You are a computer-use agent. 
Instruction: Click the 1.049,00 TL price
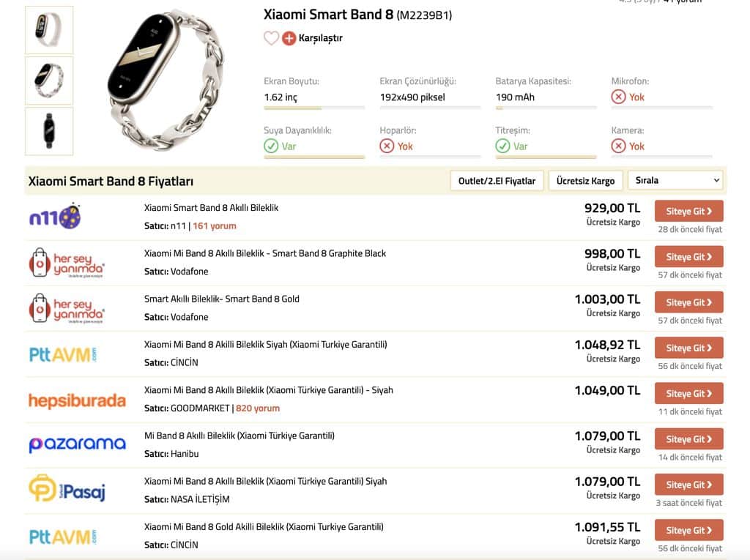click(x=607, y=390)
